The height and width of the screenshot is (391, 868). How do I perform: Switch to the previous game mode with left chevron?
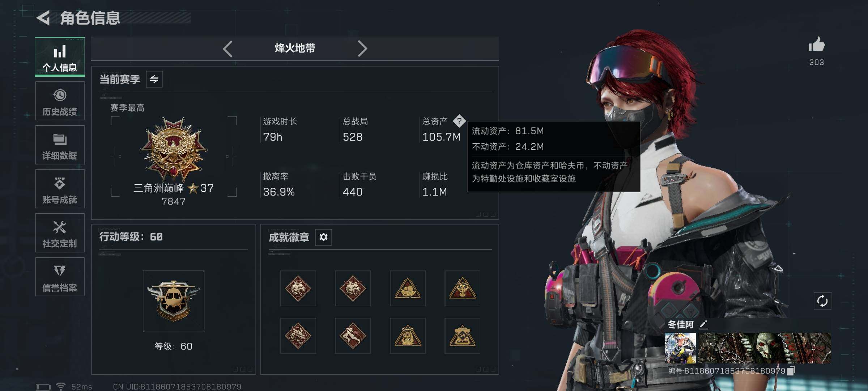click(x=227, y=49)
